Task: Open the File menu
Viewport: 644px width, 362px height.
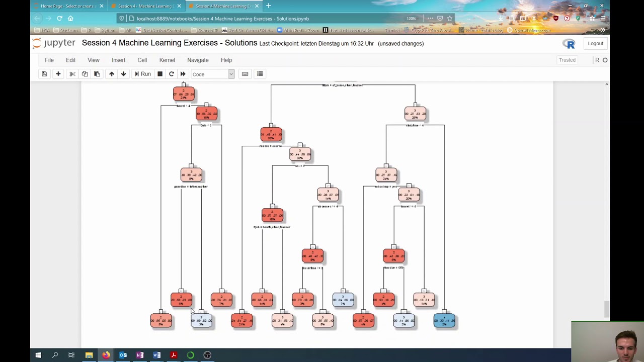Action: click(49, 60)
